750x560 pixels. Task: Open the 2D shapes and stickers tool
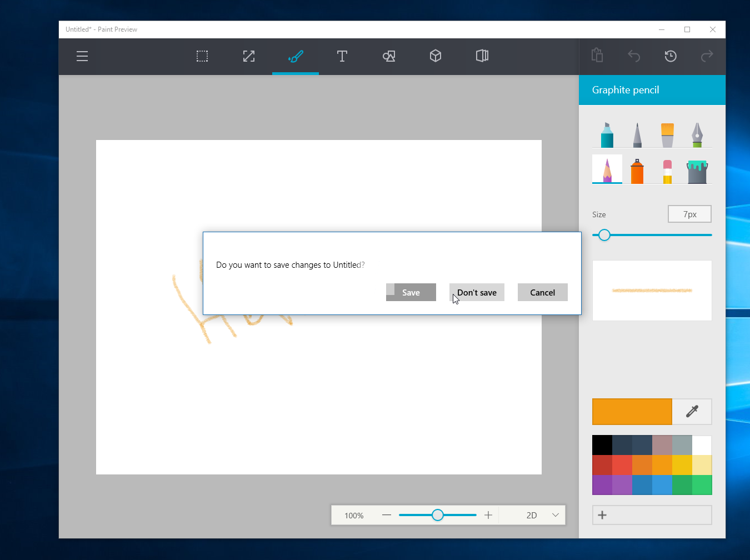(389, 56)
